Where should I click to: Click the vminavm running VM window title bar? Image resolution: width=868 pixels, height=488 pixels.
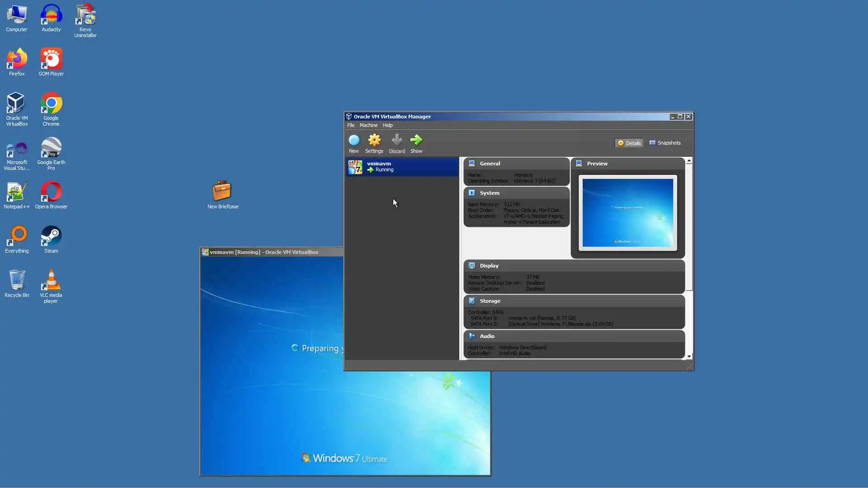click(x=271, y=252)
